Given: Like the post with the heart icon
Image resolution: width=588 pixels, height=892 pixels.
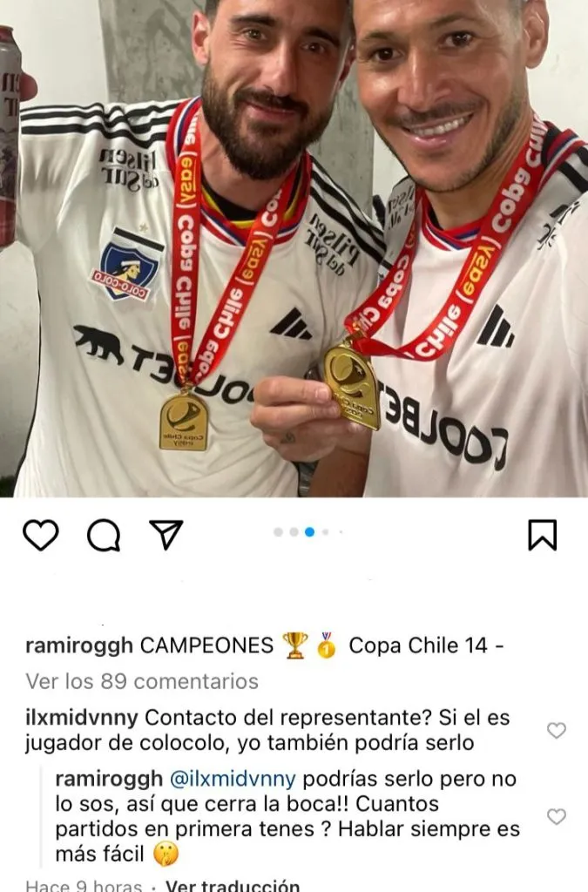Looking at the screenshot, I should tap(41, 536).
